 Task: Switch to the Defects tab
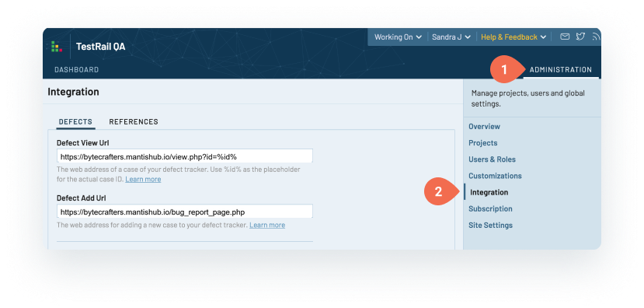[75, 121]
